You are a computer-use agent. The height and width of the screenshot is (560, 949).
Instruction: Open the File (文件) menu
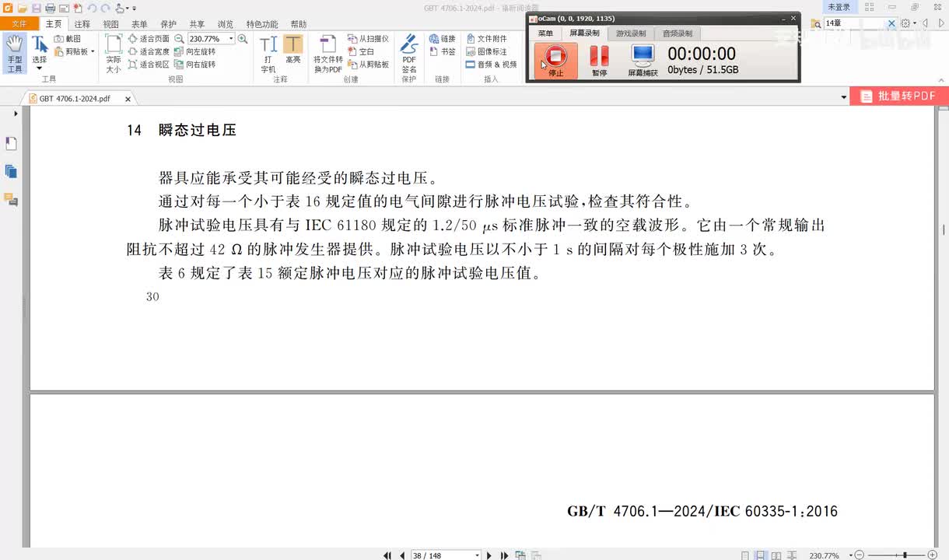coord(19,24)
